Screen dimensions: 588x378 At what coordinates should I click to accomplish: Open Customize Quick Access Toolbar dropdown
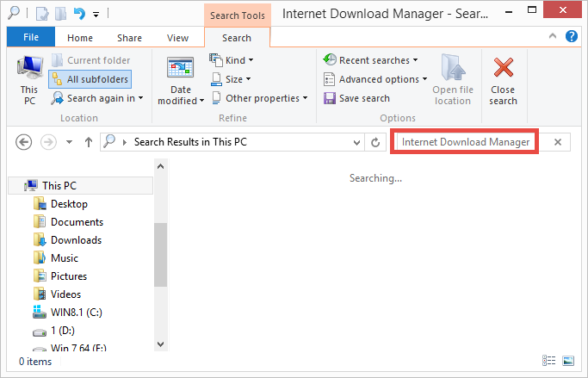tap(96, 15)
